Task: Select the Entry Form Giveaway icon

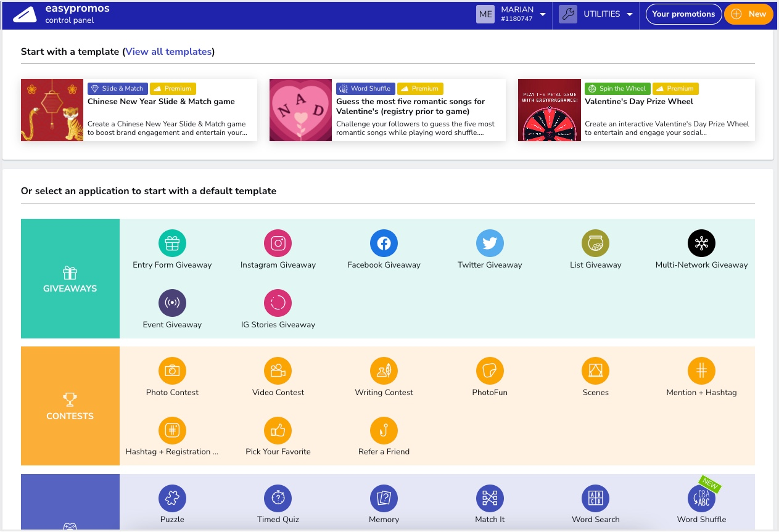Action: click(172, 243)
